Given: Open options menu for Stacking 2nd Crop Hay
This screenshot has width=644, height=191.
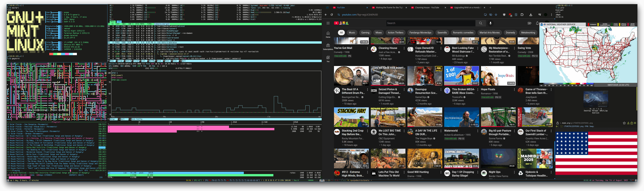Looking at the screenshot, I should pyautogui.click(x=367, y=131).
